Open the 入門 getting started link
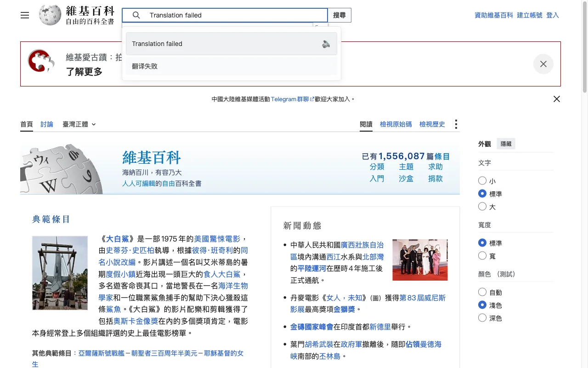This screenshot has height=368, width=588. click(x=377, y=178)
